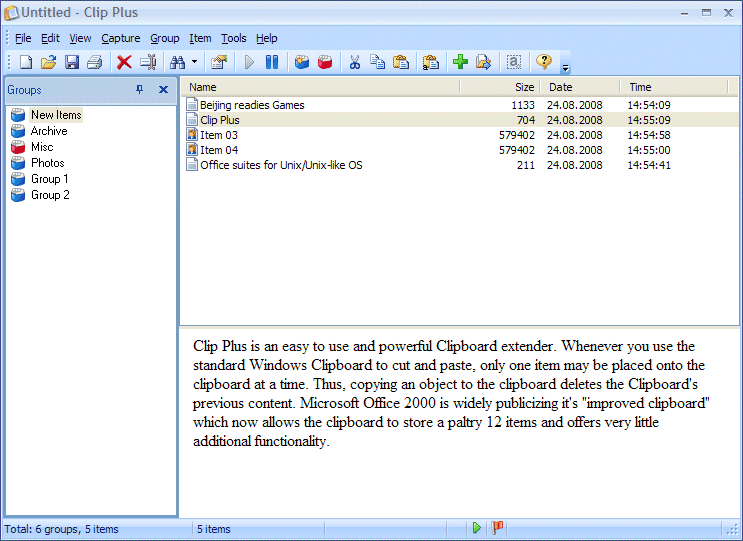Screen dimensions: 743x541
Task: Pin the Groups panel with the pushpin icon
Action: tap(139, 89)
